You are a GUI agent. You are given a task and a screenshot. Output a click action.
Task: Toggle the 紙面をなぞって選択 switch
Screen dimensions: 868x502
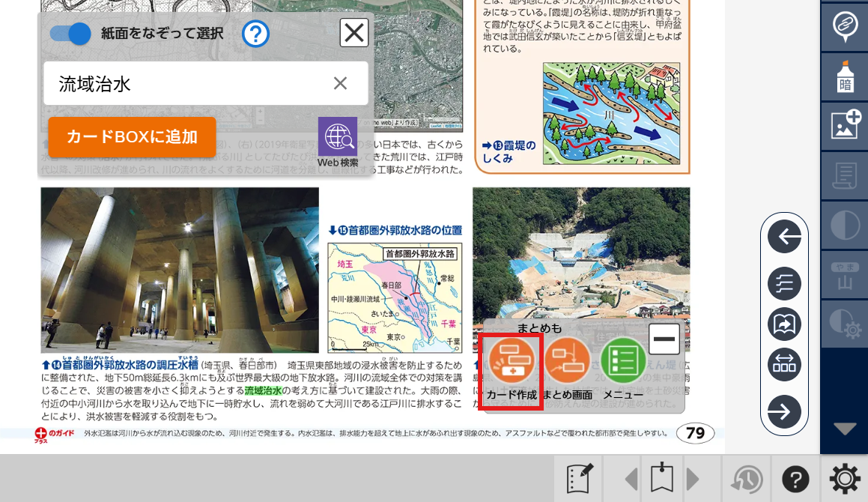coord(70,34)
